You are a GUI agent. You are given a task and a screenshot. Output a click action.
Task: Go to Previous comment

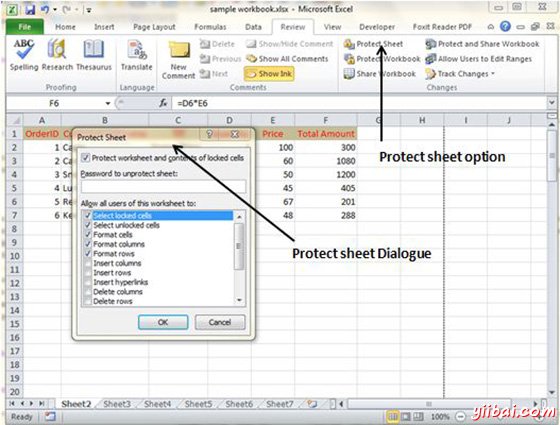(x=220, y=59)
